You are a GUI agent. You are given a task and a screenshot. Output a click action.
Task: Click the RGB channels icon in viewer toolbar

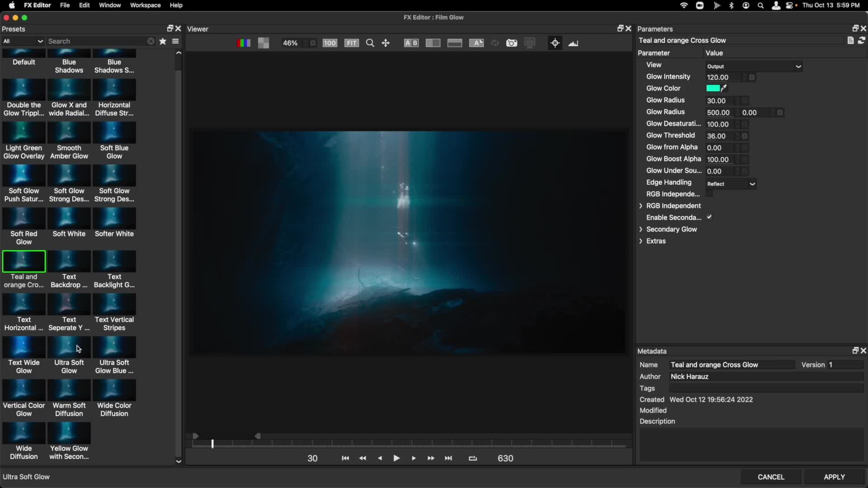click(243, 43)
